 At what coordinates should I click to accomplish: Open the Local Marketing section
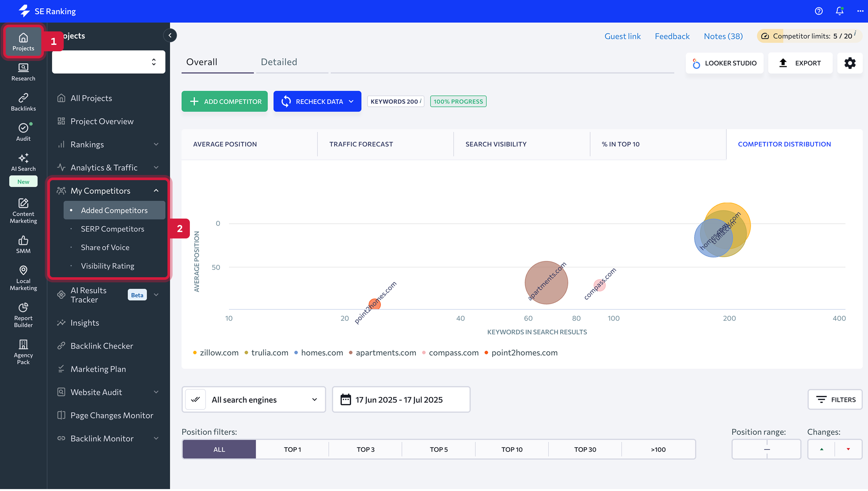(x=23, y=278)
